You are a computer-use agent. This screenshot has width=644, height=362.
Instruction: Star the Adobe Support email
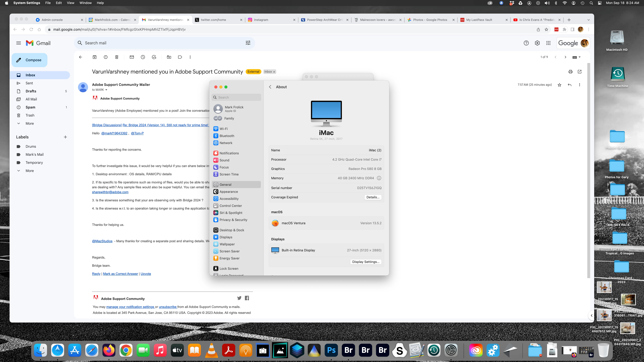click(x=559, y=85)
